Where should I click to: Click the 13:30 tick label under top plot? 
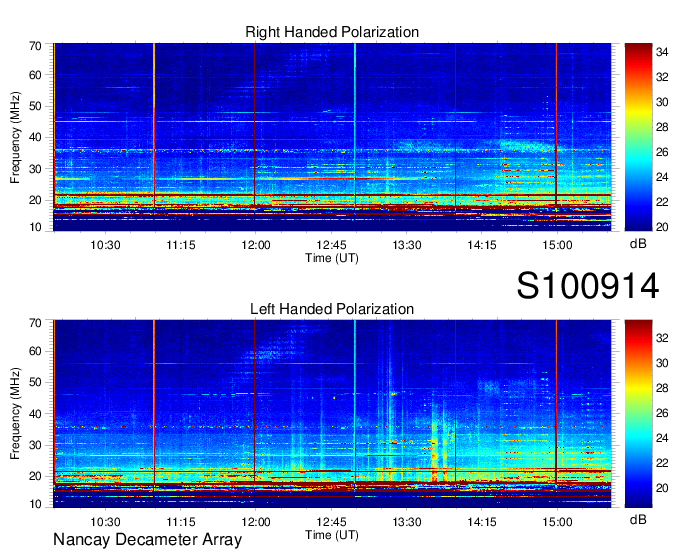pos(407,245)
